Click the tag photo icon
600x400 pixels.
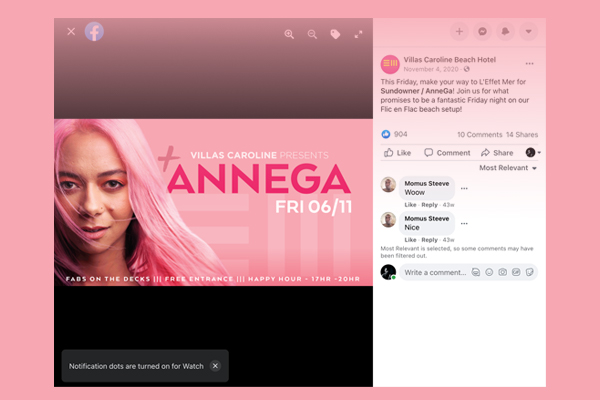[x=335, y=34]
